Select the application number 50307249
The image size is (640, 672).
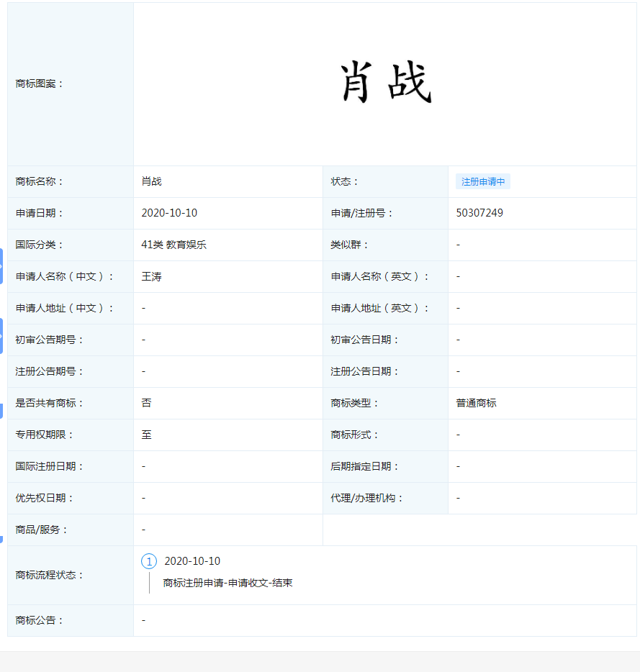[479, 213]
